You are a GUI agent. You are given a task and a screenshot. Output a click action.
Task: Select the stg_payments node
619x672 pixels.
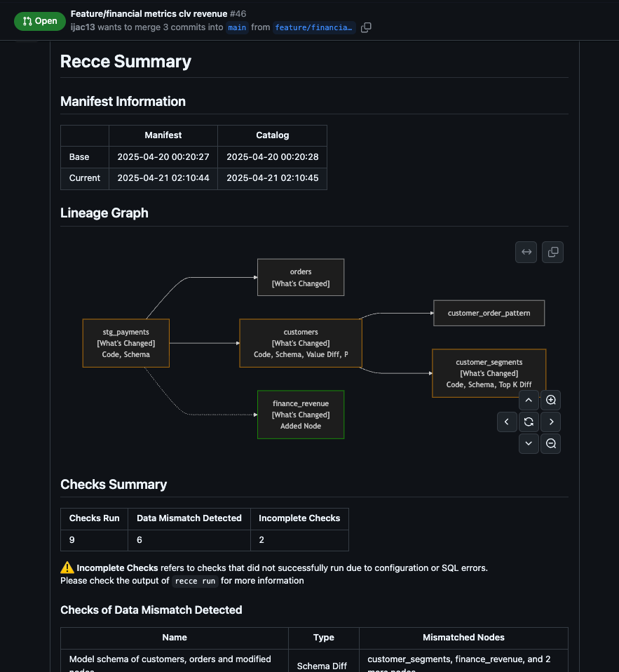126,343
